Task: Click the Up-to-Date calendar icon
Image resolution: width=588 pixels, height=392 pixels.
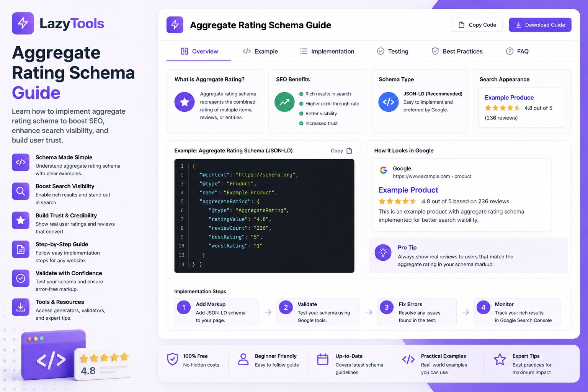Action: (323, 359)
